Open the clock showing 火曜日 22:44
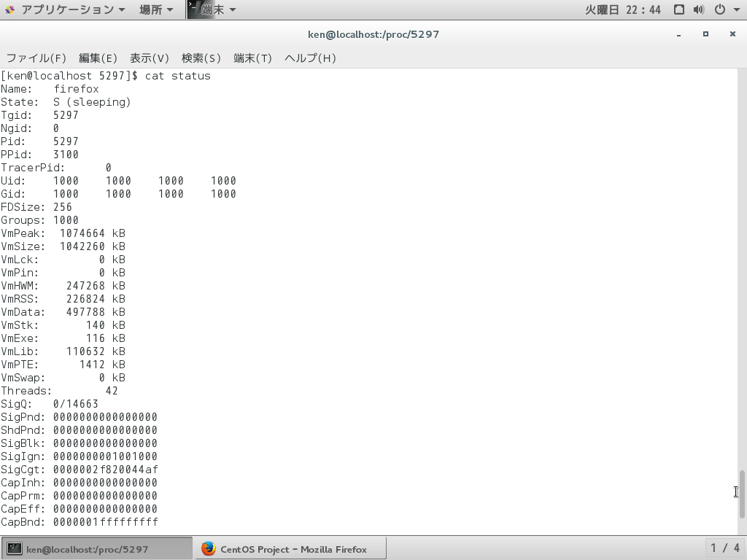Image resolution: width=747 pixels, height=560 pixels. pos(623,9)
